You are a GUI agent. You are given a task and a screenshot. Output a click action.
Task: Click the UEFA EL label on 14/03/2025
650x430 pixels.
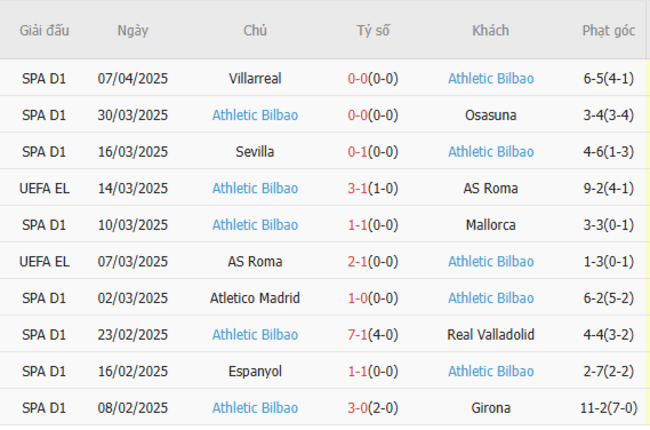(x=44, y=188)
